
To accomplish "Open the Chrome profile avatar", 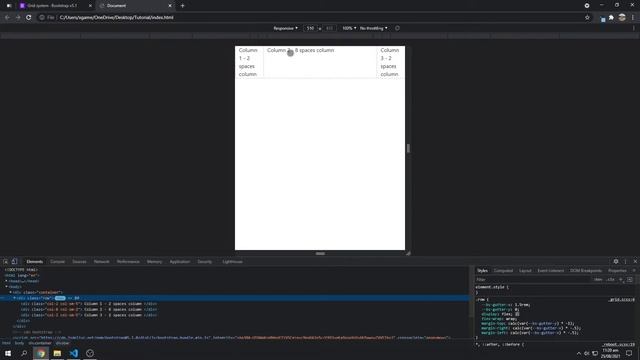I will (x=622, y=18).
